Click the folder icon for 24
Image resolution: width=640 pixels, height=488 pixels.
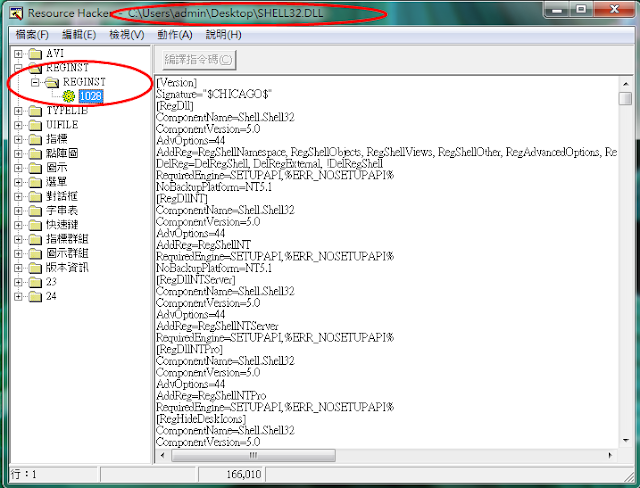(36, 297)
